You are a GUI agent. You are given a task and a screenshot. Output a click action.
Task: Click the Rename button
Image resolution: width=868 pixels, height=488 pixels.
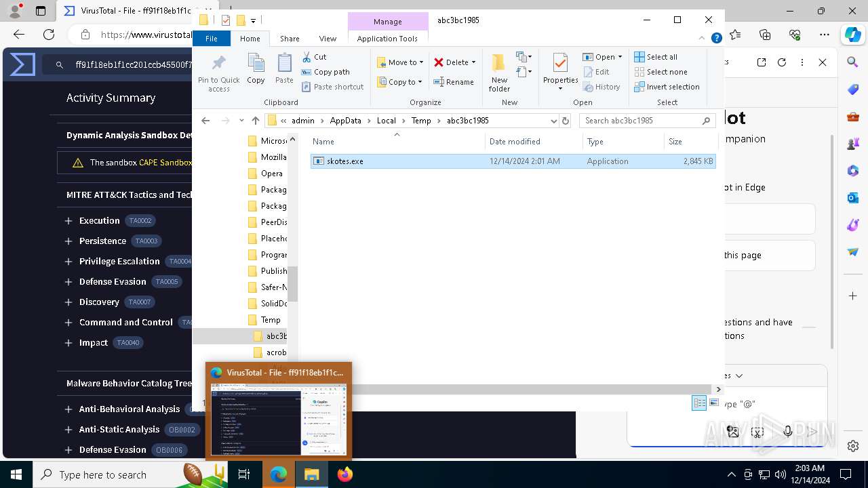[454, 82]
